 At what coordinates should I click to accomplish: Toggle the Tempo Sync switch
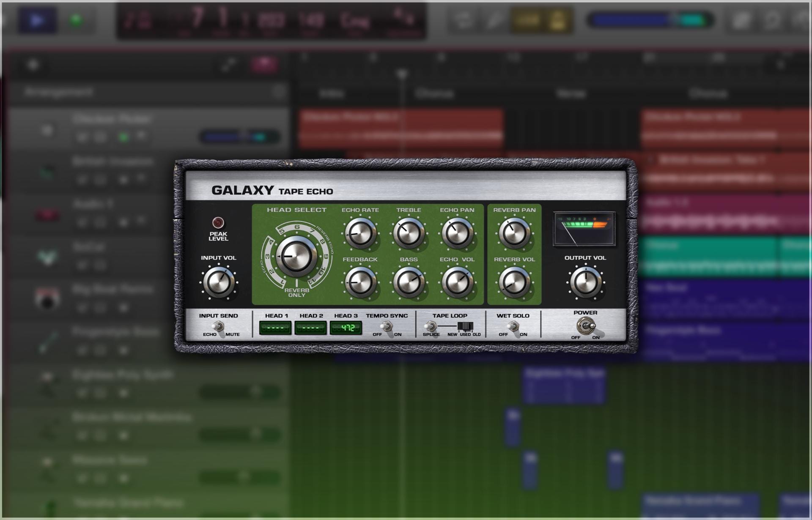387,327
